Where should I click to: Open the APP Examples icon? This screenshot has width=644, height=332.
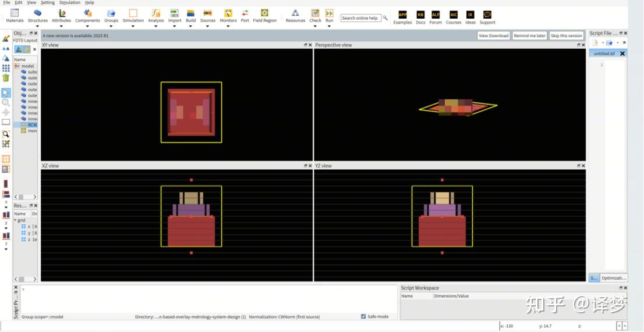402,15
